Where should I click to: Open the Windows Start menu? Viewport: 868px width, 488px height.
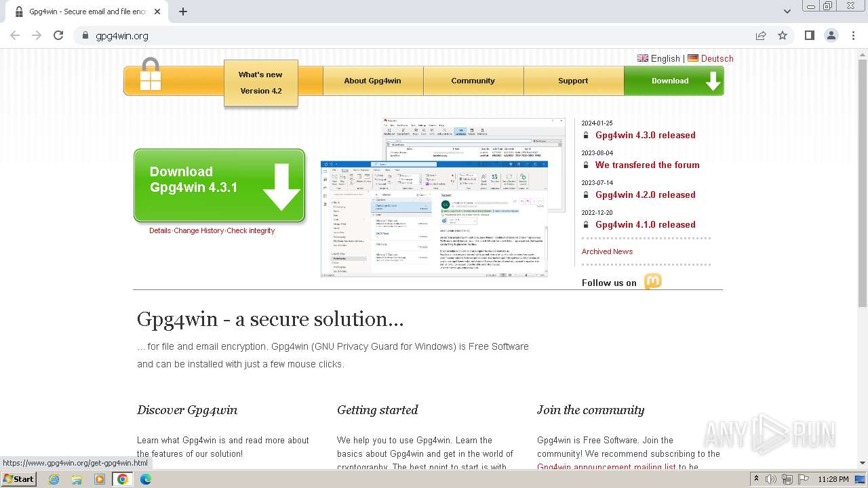click(19, 479)
